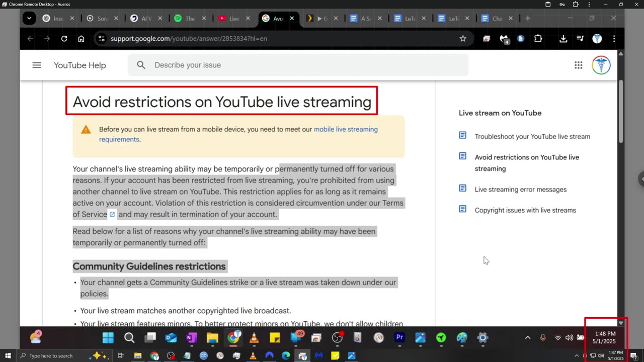
Task: Open the tab search dropdown arrow
Action: [29, 19]
